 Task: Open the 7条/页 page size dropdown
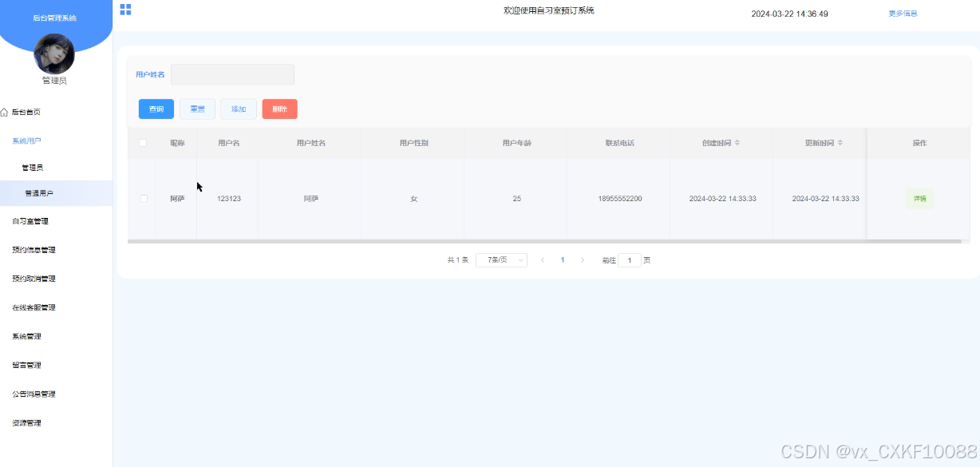pos(501,260)
